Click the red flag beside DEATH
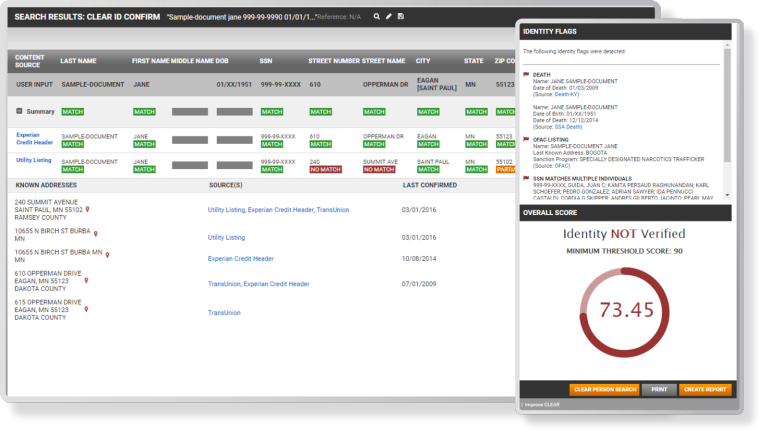Viewport: 768px width, 432px height. coord(527,74)
